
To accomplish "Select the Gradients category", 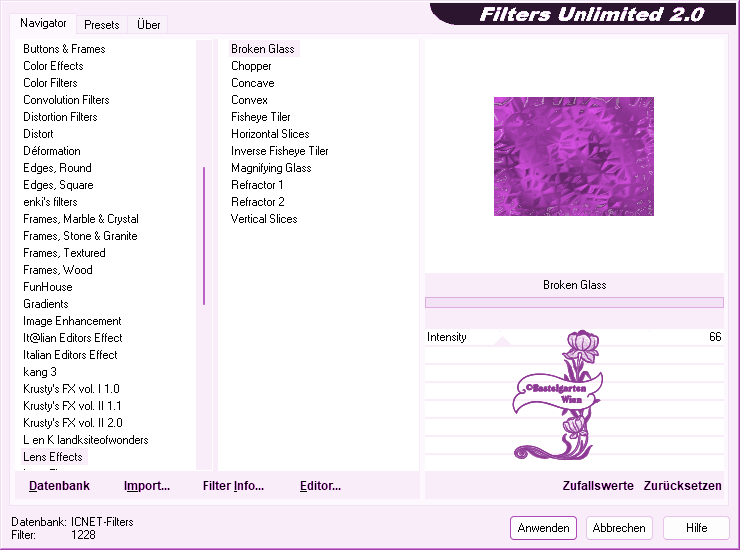I will pyautogui.click(x=46, y=304).
